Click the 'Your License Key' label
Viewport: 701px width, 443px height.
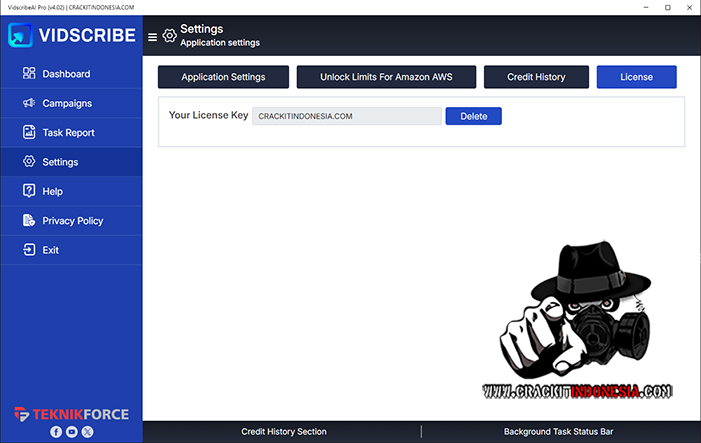[208, 115]
